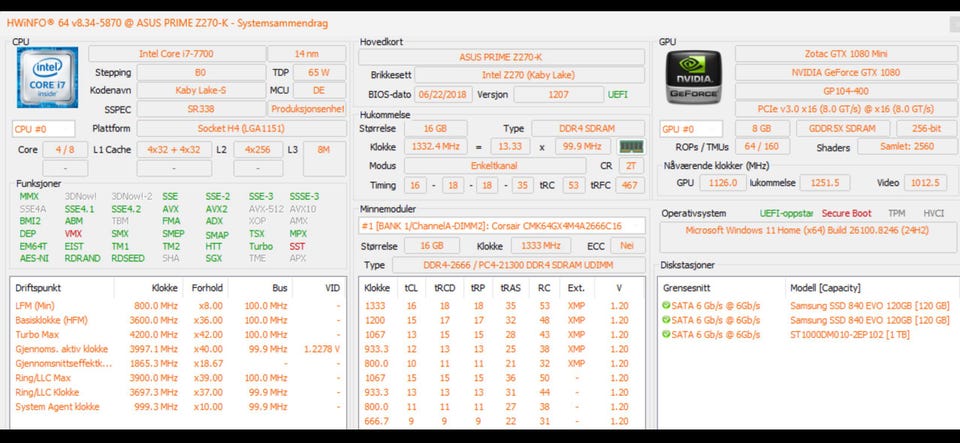
Task: Expand the Corsair memory module selector
Action: [x=502, y=226]
